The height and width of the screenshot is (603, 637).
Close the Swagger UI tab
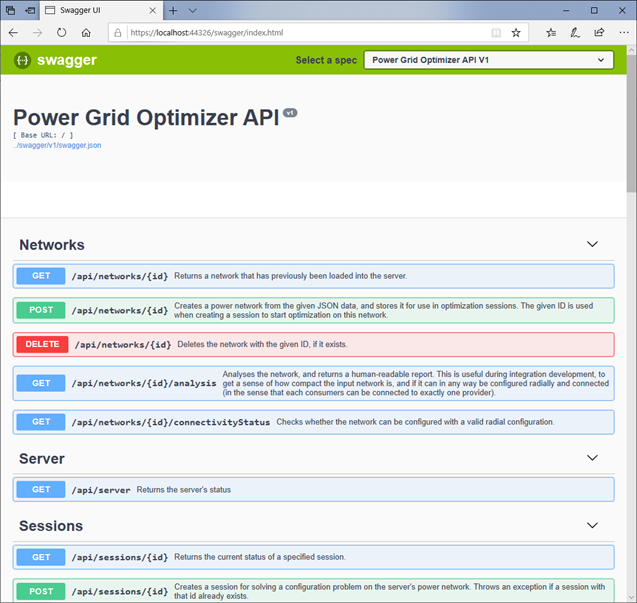(x=153, y=11)
